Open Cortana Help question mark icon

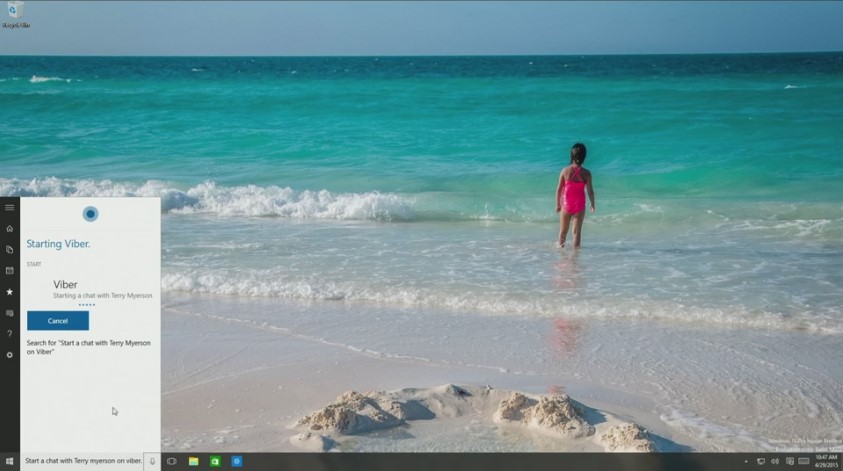pyautogui.click(x=9, y=334)
